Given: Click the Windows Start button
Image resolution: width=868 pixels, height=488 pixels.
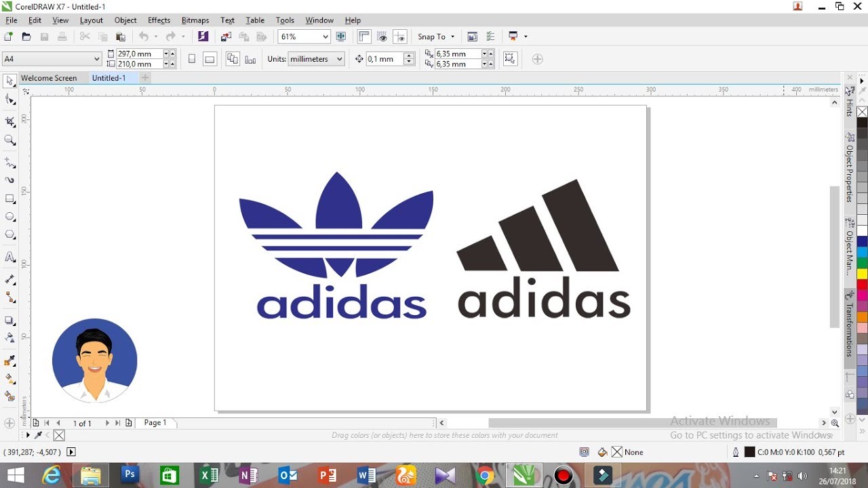Looking at the screenshot, I should tap(15, 476).
